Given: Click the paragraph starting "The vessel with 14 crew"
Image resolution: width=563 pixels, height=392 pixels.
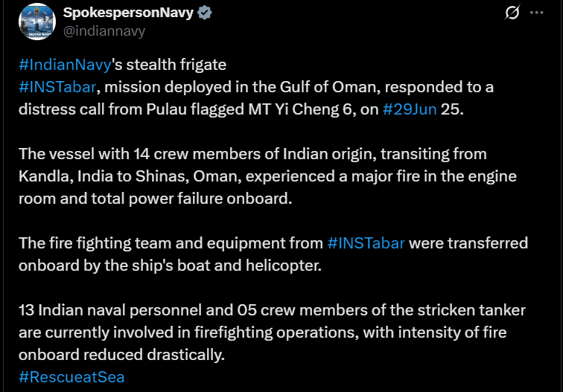Looking at the screenshot, I should 253,176.
